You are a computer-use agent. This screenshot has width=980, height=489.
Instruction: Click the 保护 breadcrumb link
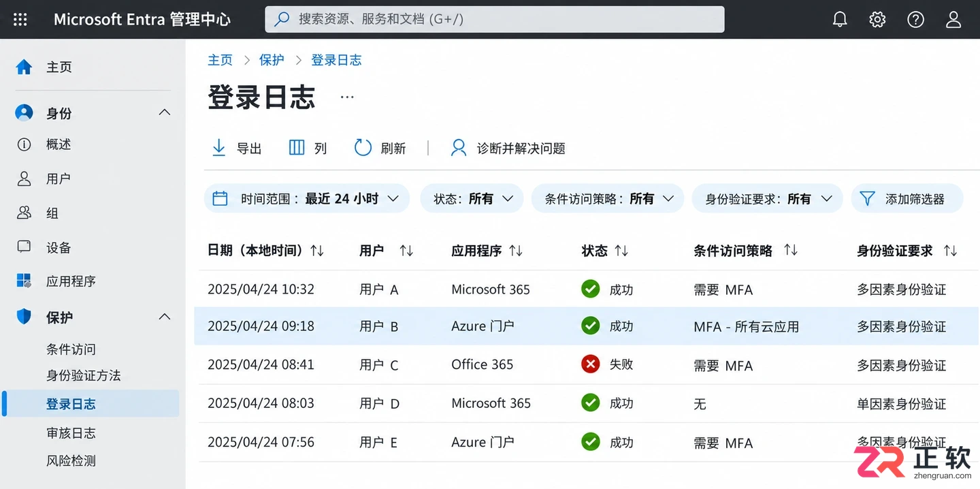[x=272, y=60]
